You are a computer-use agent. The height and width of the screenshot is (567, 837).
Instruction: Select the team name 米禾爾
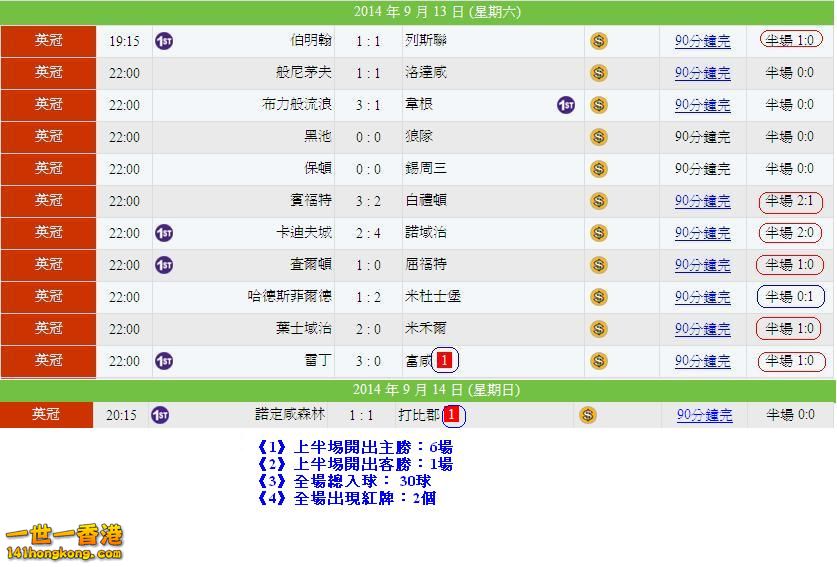(x=426, y=329)
